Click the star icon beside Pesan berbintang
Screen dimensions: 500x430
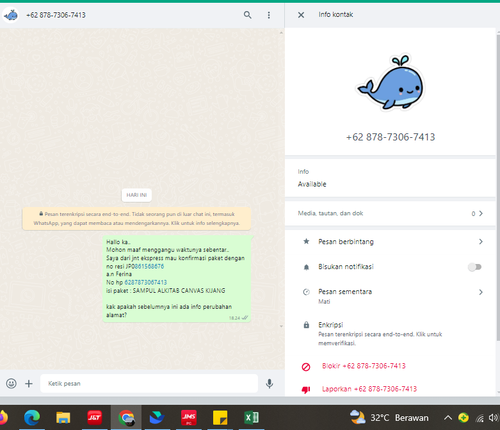coord(306,241)
